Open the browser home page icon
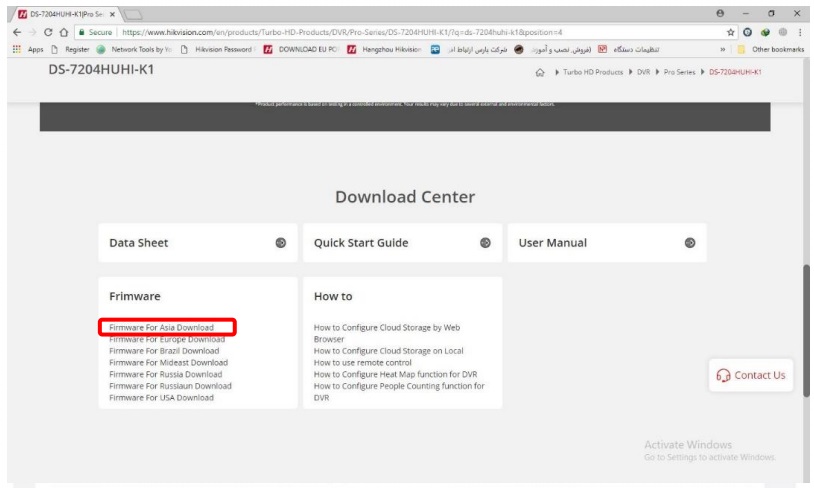 tap(63, 32)
